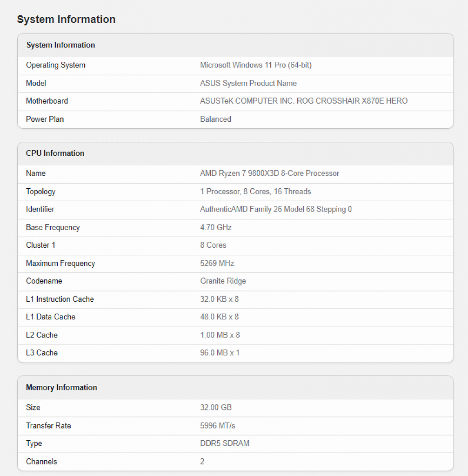
Task: Click the 'Power Plan' label
Action: pyautogui.click(x=45, y=119)
